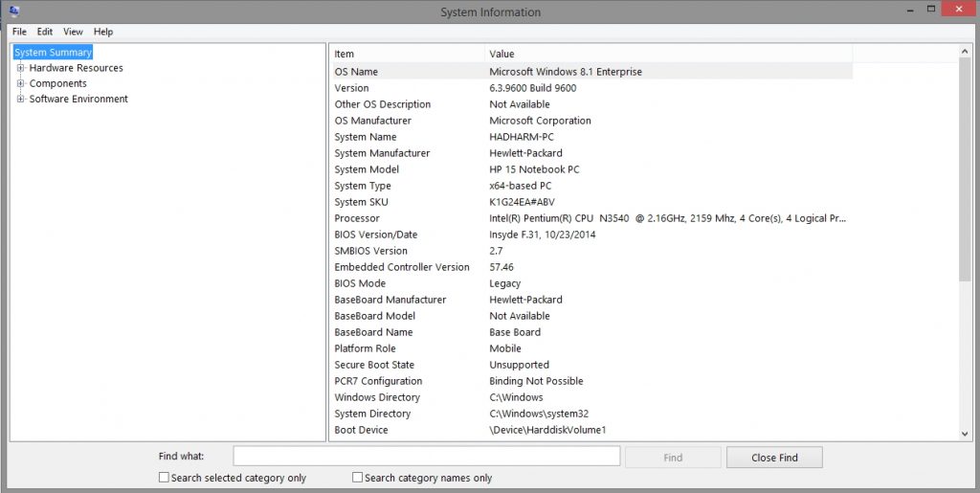Select the System Name row
Screen dimensions: 980x493
590,137
